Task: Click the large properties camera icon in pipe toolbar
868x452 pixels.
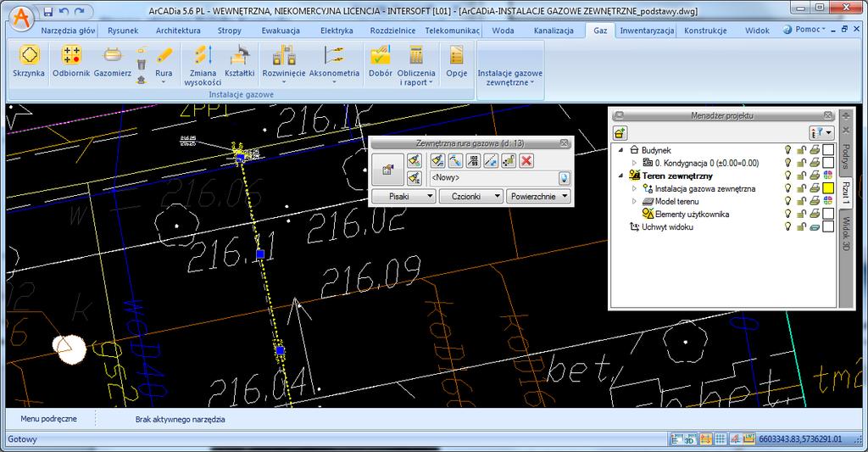Action: pos(387,170)
